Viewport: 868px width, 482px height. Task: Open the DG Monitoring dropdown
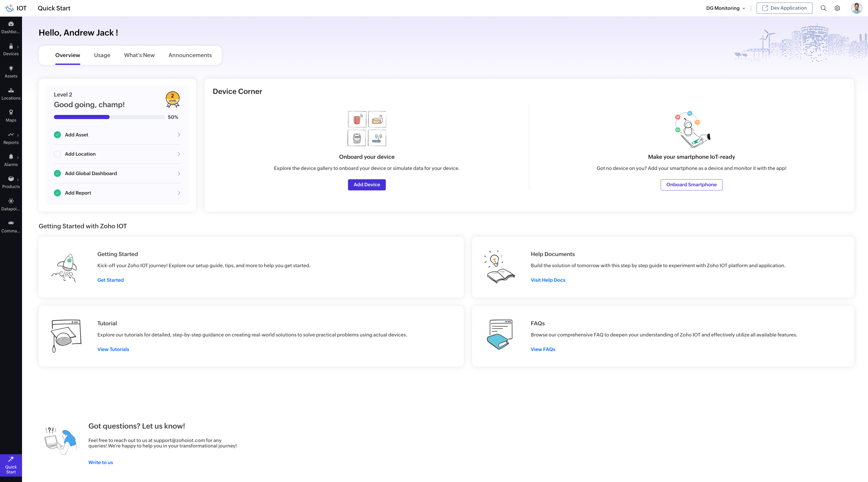click(x=725, y=8)
